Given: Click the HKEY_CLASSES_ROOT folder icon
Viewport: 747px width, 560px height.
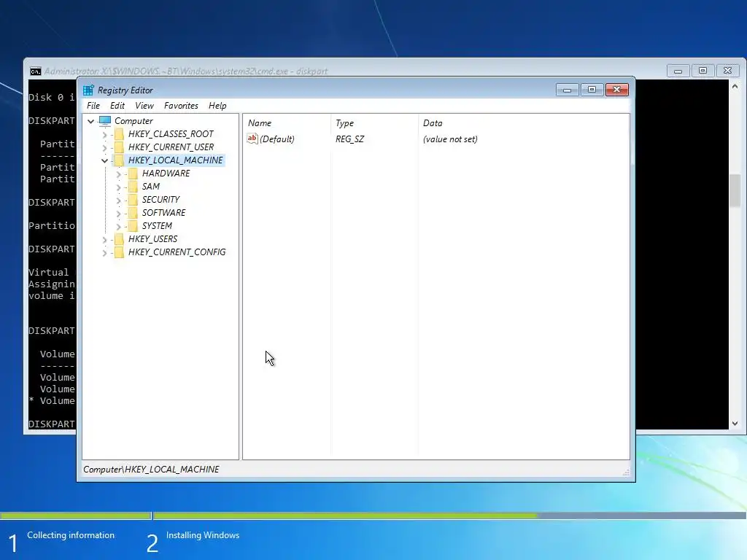Looking at the screenshot, I should point(119,134).
